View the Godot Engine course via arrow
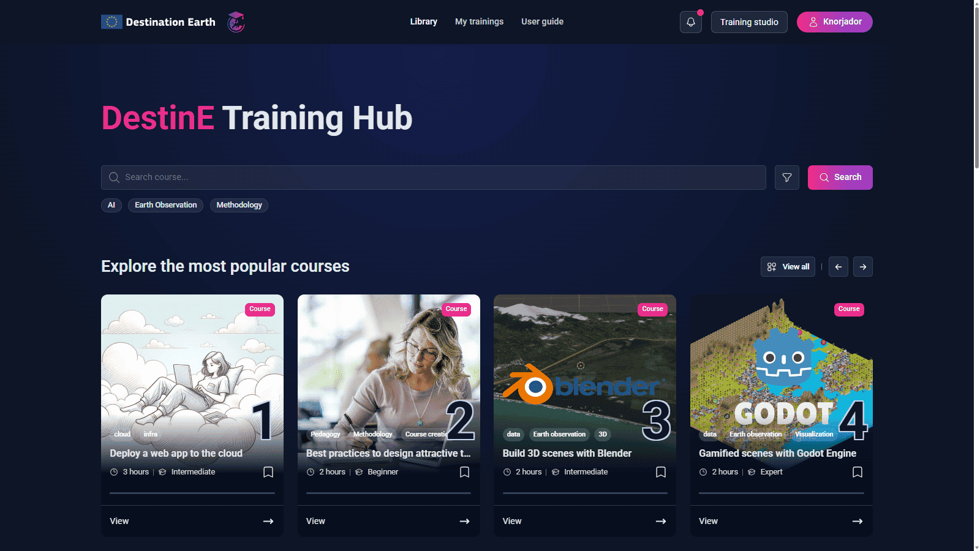Viewport: 980px width, 551px height. coord(857,521)
